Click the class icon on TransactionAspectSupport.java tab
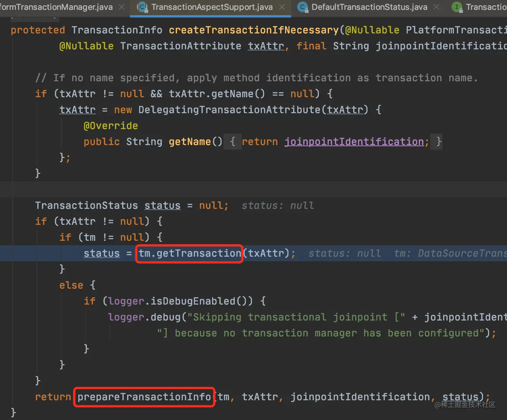The height and width of the screenshot is (420, 507). click(143, 7)
